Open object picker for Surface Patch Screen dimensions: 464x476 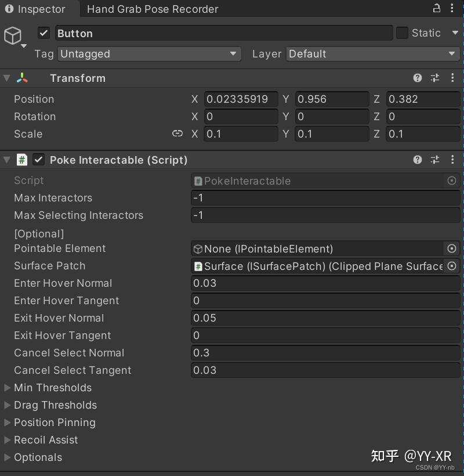452,266
